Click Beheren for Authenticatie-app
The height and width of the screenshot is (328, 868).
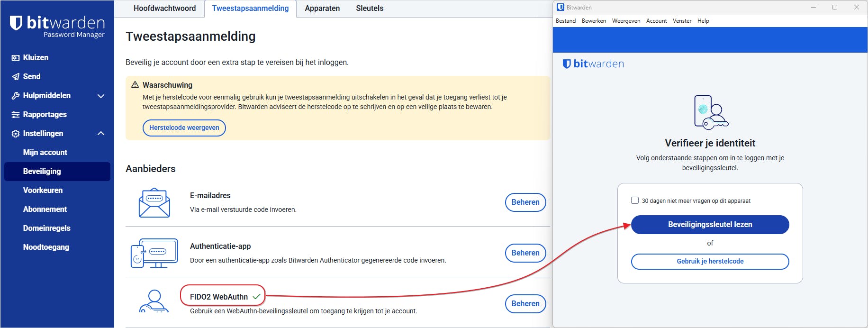(525, 253)
